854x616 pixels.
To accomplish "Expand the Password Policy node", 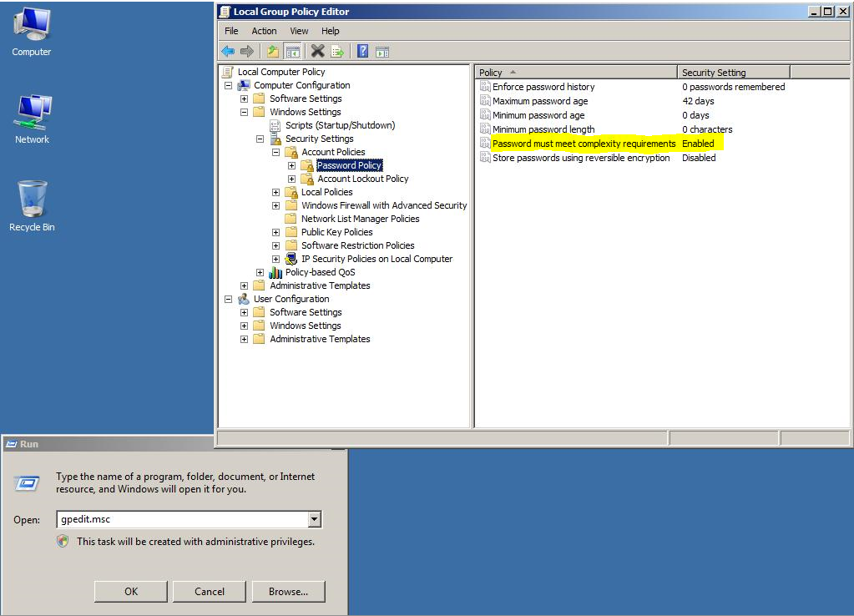I will pyautogui.click(x=292, y=165).
